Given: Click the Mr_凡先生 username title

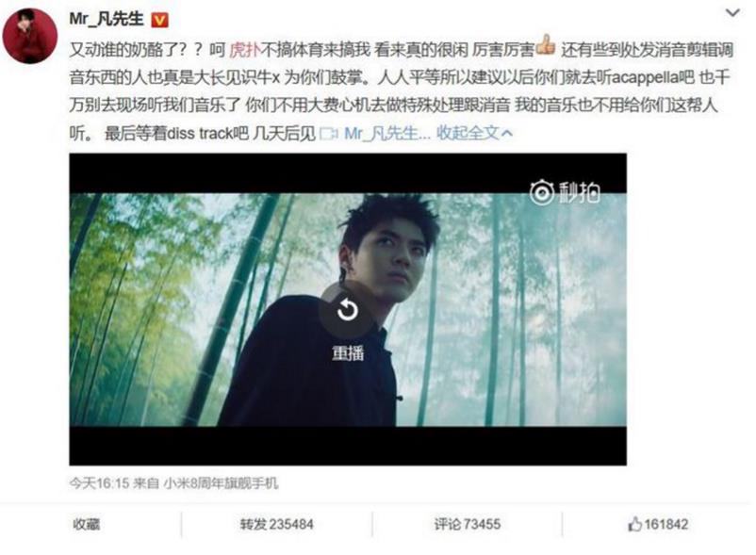Looking at the screenshot, I should pyautogui.click(x=107, y=19).
